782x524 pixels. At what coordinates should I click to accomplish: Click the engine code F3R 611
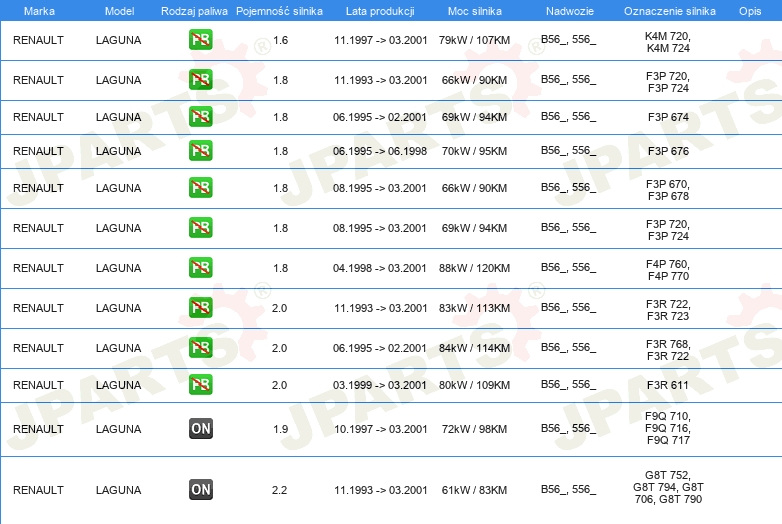tap(668, 385)
